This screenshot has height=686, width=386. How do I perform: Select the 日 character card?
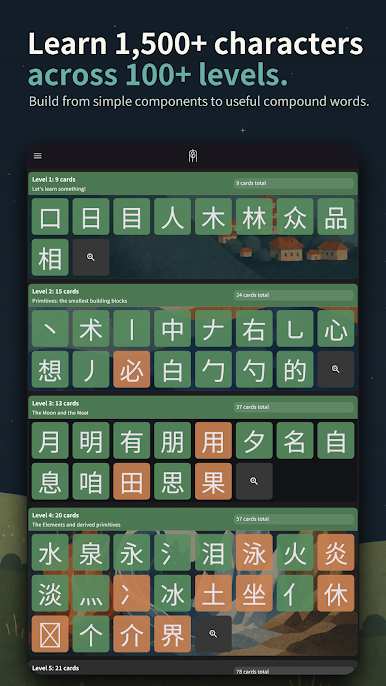point(91,217)
